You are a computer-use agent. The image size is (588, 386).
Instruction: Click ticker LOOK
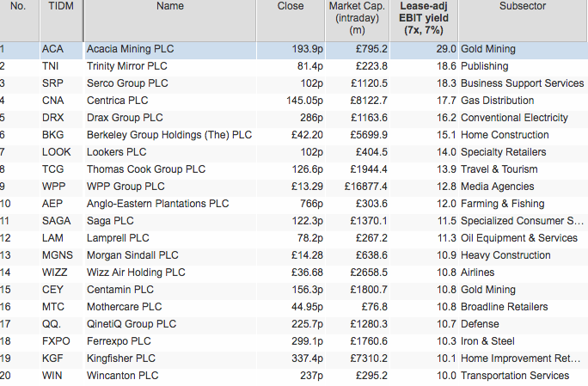click(x=56, y=152)
